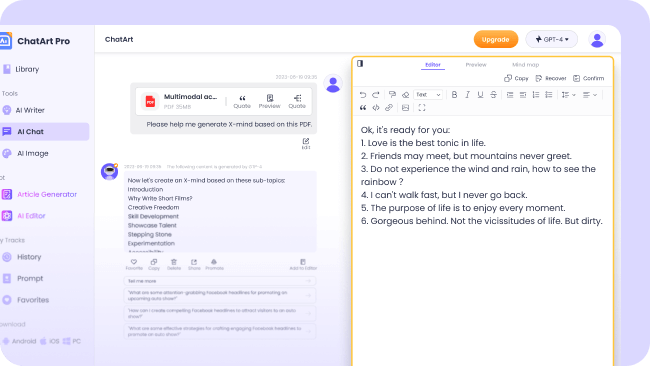Click the Undo arrow in editor
This screenshot has width=650, height=366.
(x=363, y=95)
